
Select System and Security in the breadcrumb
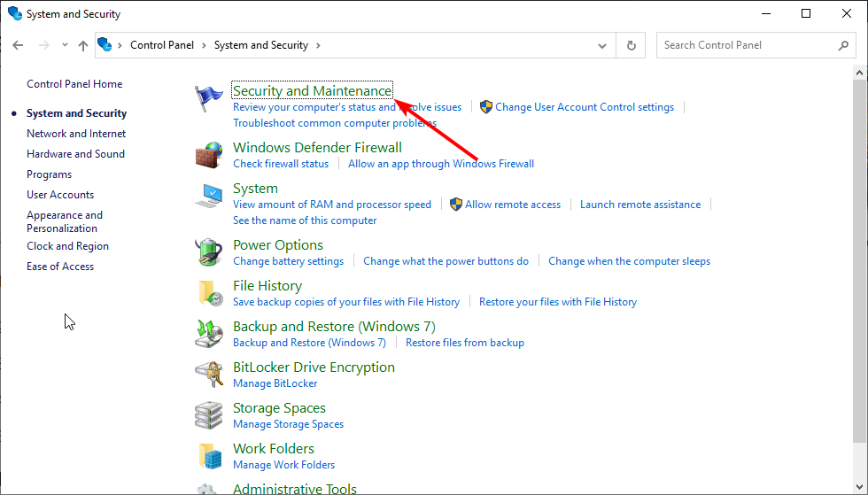(260, 45)
